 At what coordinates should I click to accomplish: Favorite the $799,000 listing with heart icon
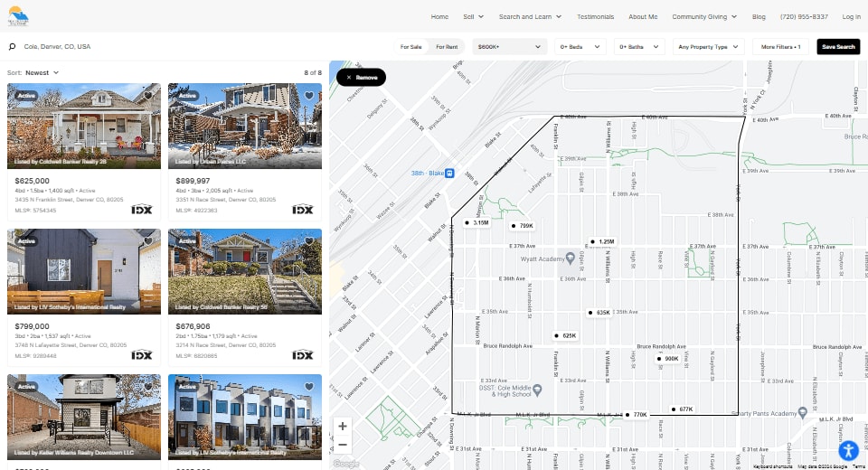coord(148,240)
